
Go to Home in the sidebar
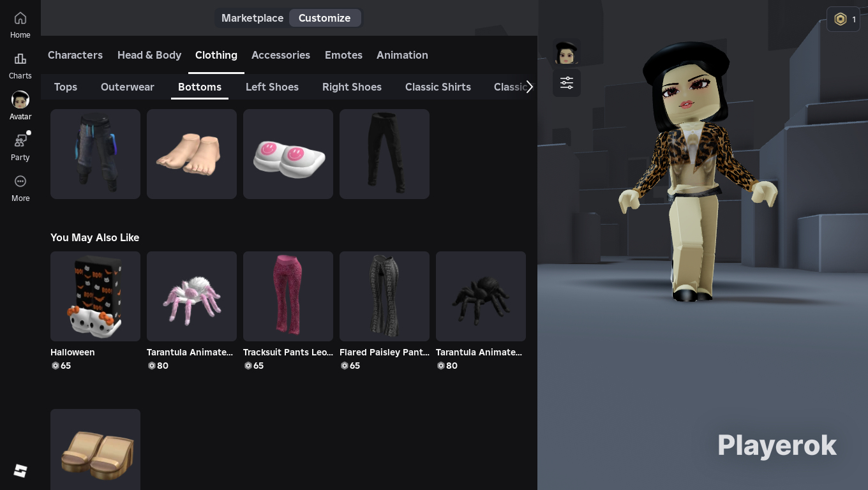pos(20,26)
